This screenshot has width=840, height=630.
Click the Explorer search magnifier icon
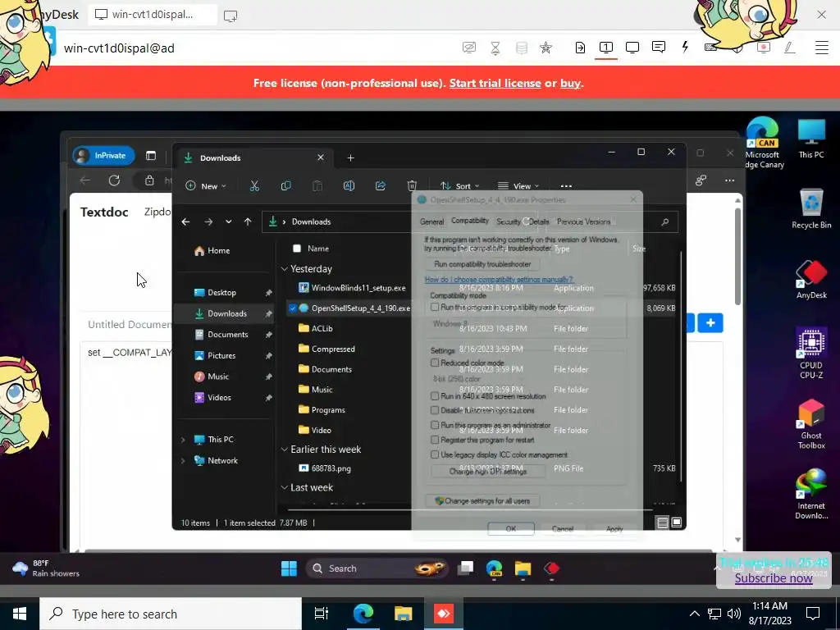(x=664, y=221)
